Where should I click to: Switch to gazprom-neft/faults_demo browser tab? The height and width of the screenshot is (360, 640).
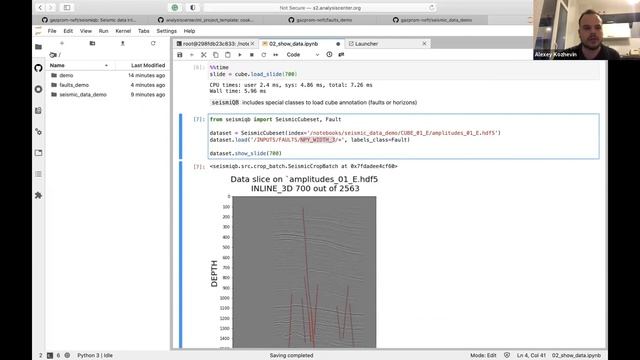point(320,20)
